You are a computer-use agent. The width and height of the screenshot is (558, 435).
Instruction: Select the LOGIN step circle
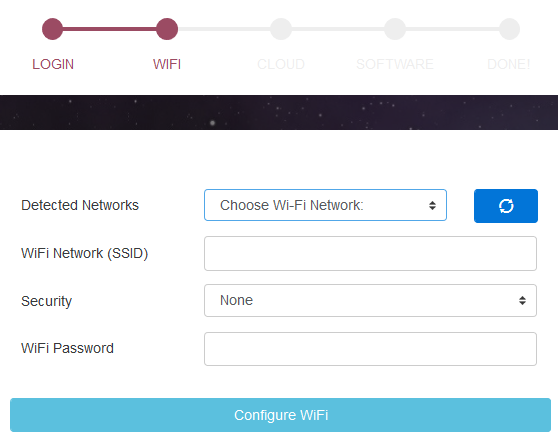tap(53, 29)
